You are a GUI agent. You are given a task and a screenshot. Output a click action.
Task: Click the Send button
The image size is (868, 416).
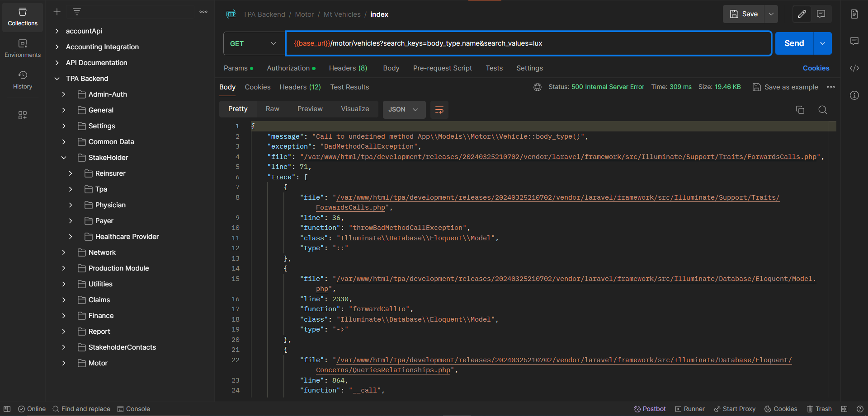click(x=794, y=43)
